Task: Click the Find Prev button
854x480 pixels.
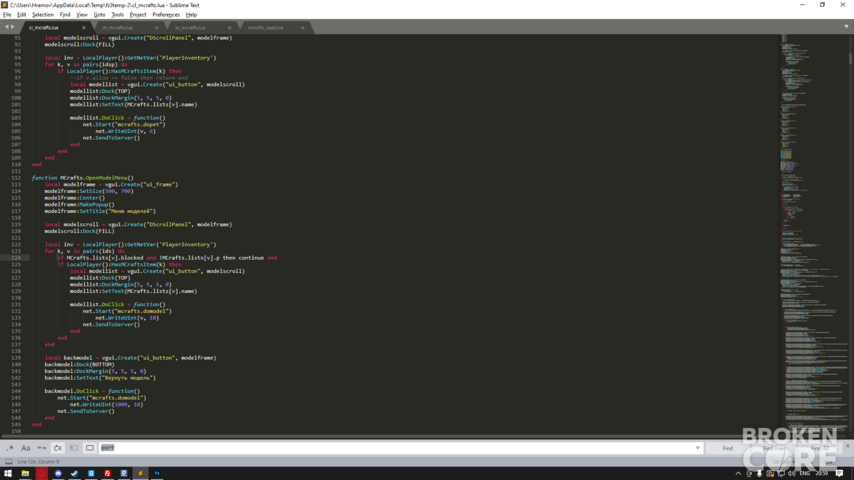Action: click(774, 448)
